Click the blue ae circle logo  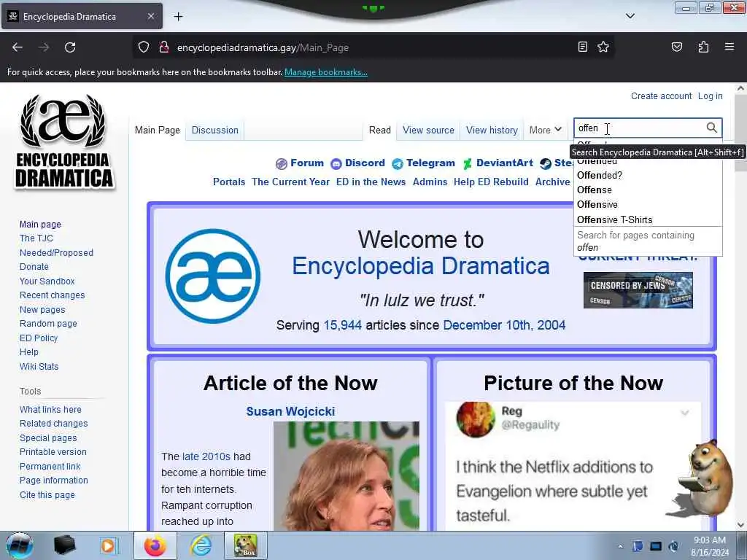213,276
